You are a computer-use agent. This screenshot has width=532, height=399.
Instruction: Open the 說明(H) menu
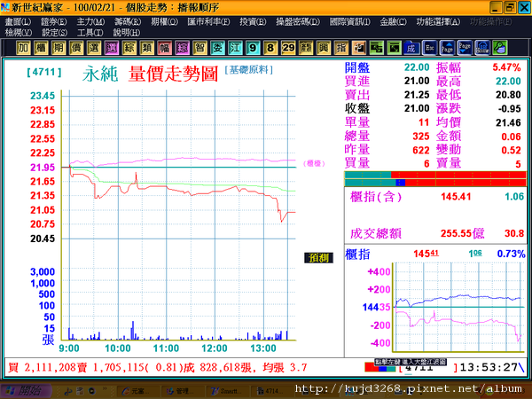click(126, 33)
